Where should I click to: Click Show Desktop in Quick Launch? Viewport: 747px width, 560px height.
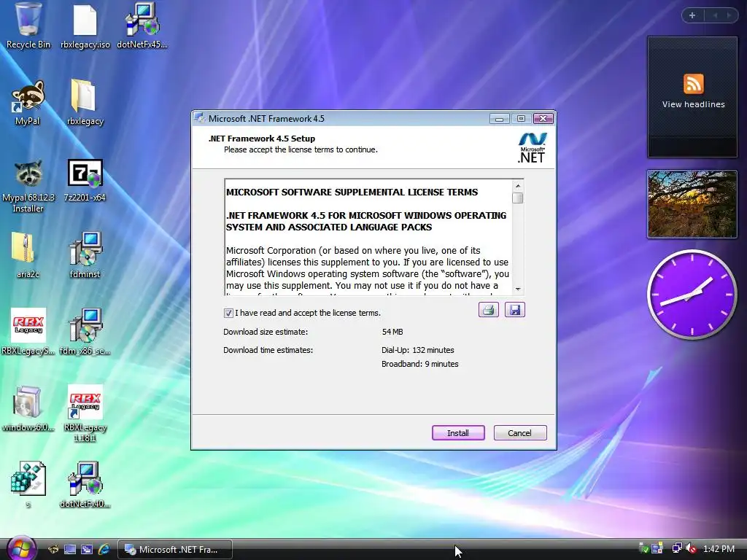click(70, 550)
